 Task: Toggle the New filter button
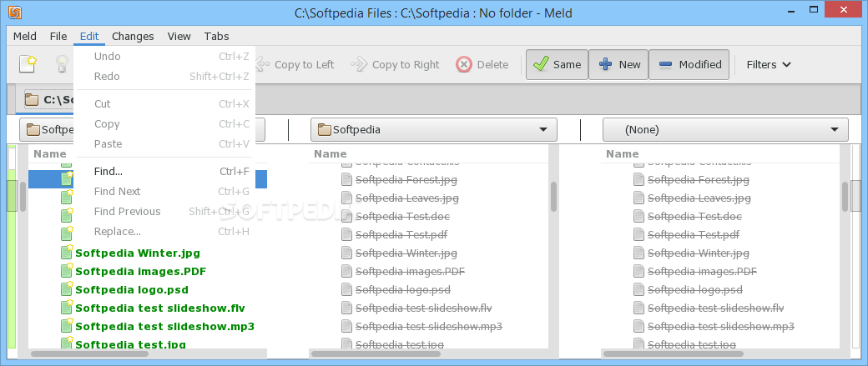pyautogui.click(x=618, y=65)
